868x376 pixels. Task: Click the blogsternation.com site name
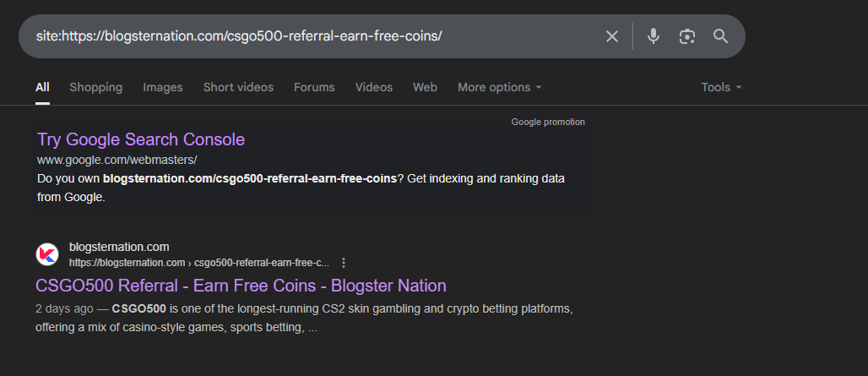pos(119,247)
